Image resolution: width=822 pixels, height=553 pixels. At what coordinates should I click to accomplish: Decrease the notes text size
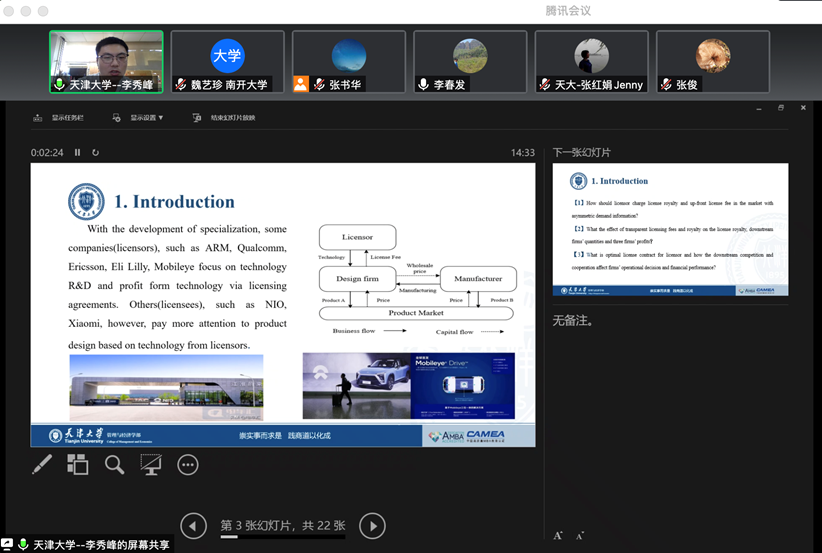[x=580, y=536]
